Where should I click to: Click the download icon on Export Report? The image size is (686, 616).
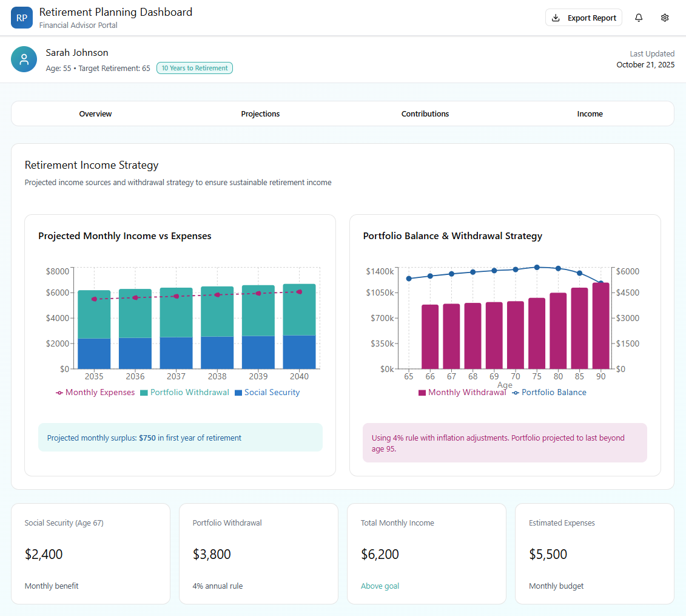point(556,18)
